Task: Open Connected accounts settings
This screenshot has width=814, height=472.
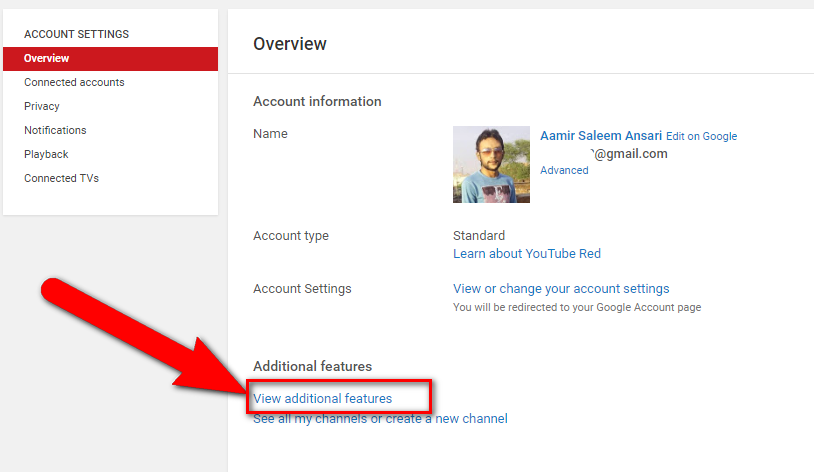Action: tap(74, 82)
